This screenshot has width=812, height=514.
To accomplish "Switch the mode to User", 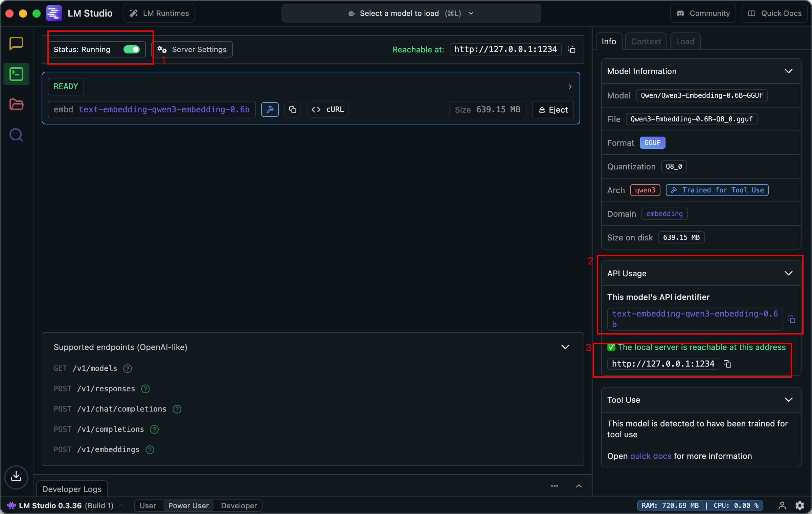I will (148, 506).
